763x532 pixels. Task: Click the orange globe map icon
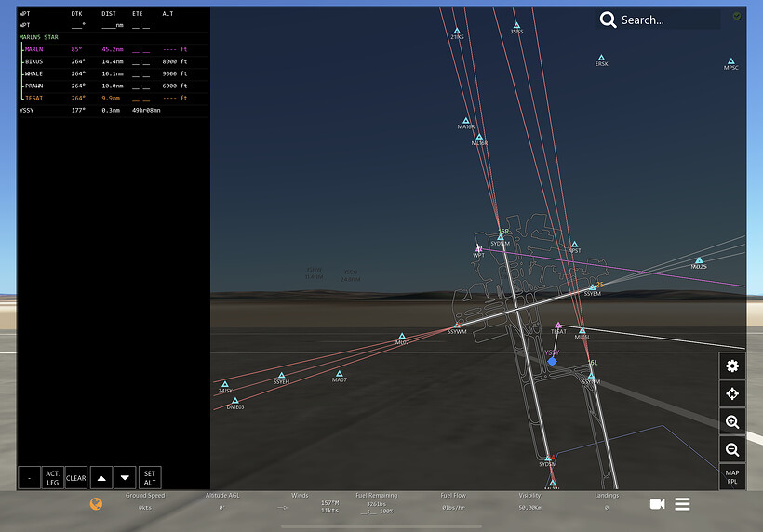97,504
